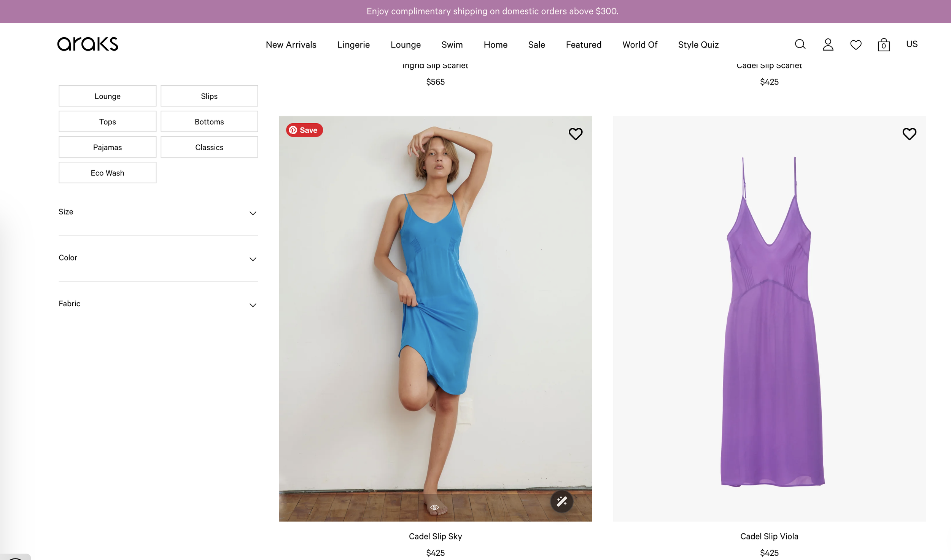Open the Swim menu
951x560 pixels.
(x=452, y=45)
